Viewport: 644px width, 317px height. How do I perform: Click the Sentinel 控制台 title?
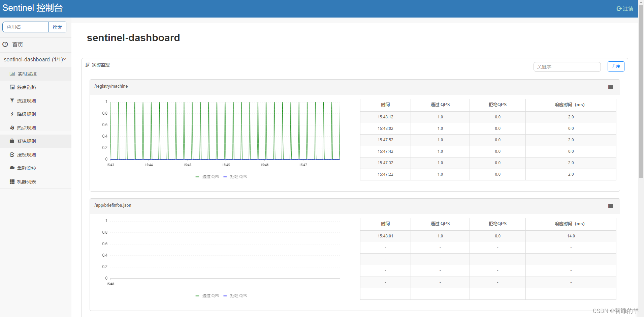click(33, 8)
